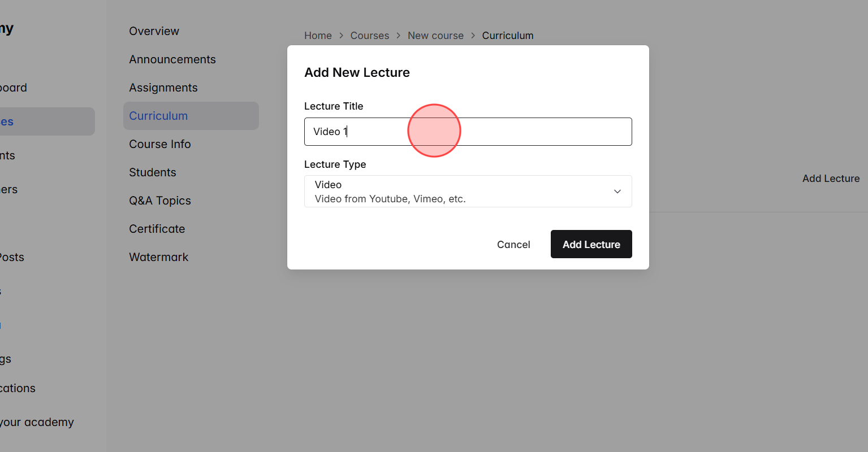Open the Assignments page
Image resolution: width=868 pixels, height=452 pixels.
(163, 87)
